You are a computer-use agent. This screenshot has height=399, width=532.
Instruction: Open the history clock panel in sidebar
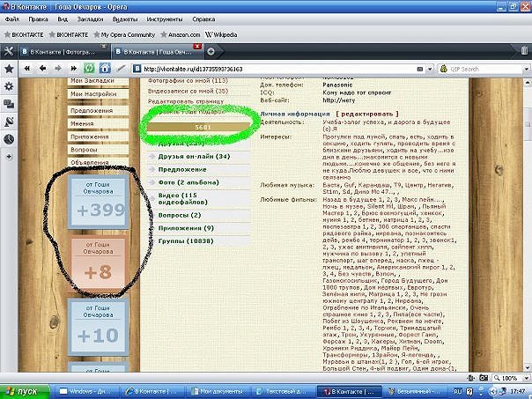coord(9,139)
